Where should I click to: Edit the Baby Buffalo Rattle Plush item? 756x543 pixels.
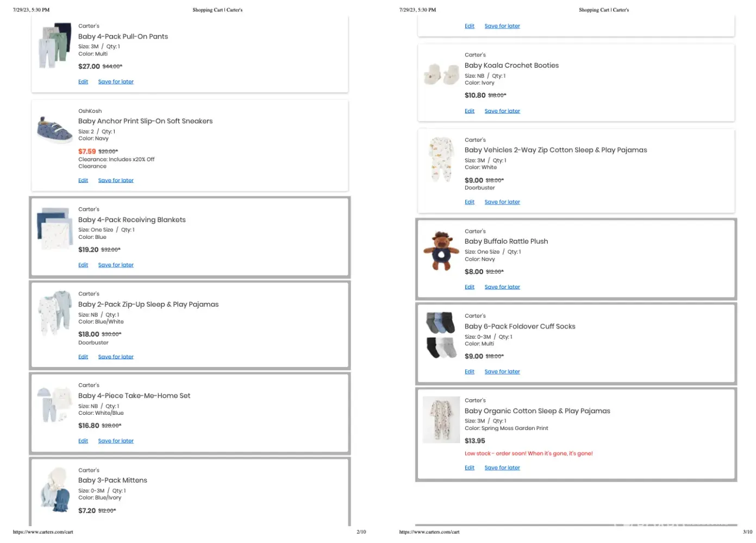click(x=470, y=287)
